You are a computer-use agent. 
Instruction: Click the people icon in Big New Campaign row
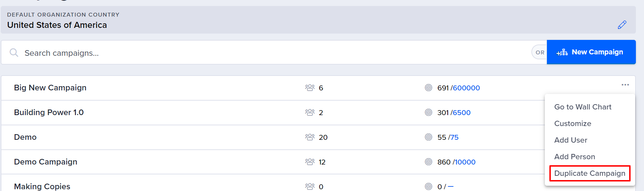(310, 88)
